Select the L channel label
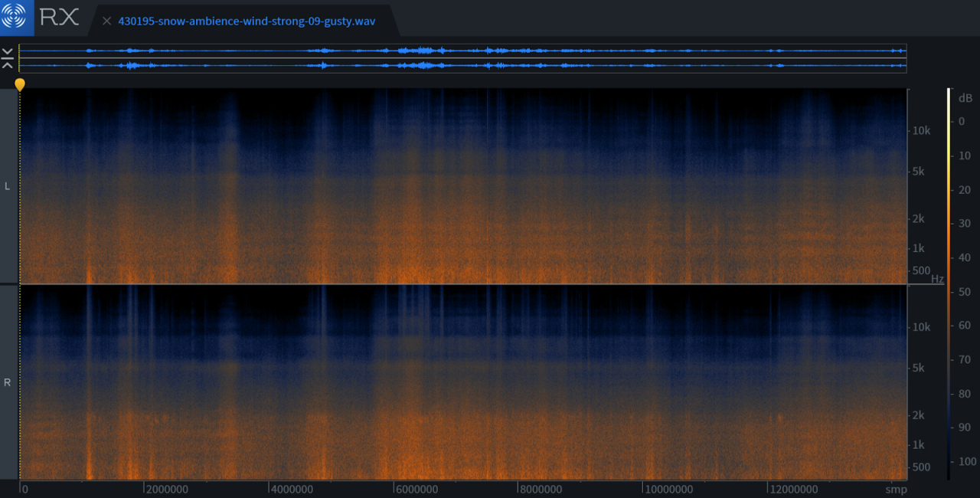 (7, 185)
